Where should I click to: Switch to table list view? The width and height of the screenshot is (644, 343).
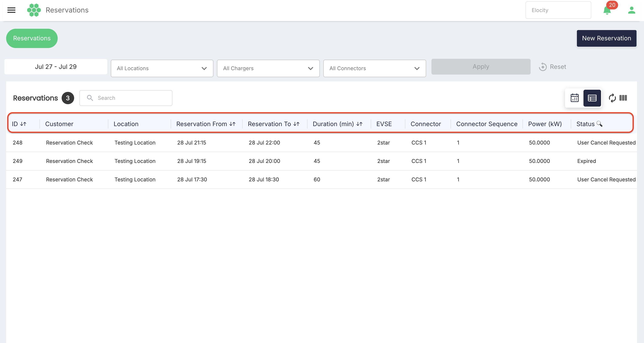pyautogui.click(x=592, y=98)
